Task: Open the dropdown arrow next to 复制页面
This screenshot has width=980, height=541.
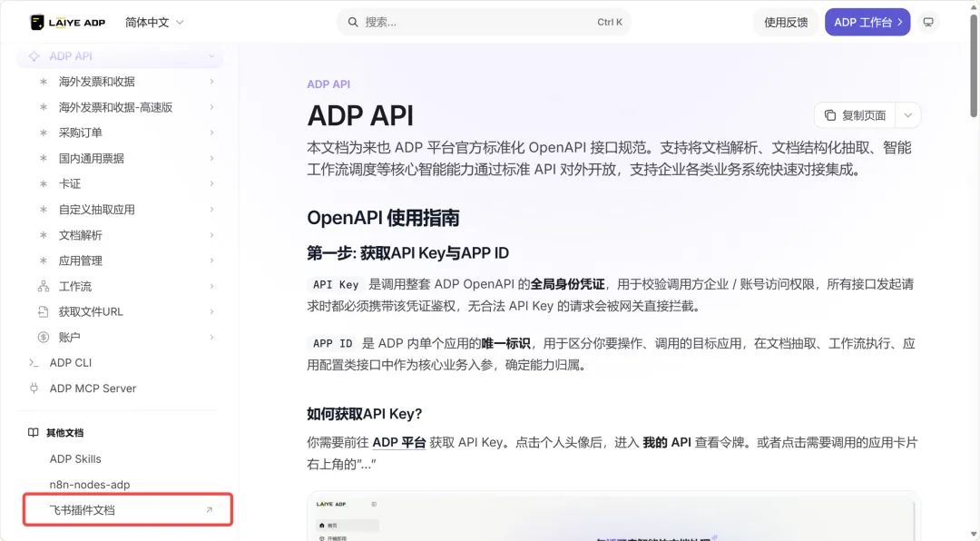Action: 908,115
